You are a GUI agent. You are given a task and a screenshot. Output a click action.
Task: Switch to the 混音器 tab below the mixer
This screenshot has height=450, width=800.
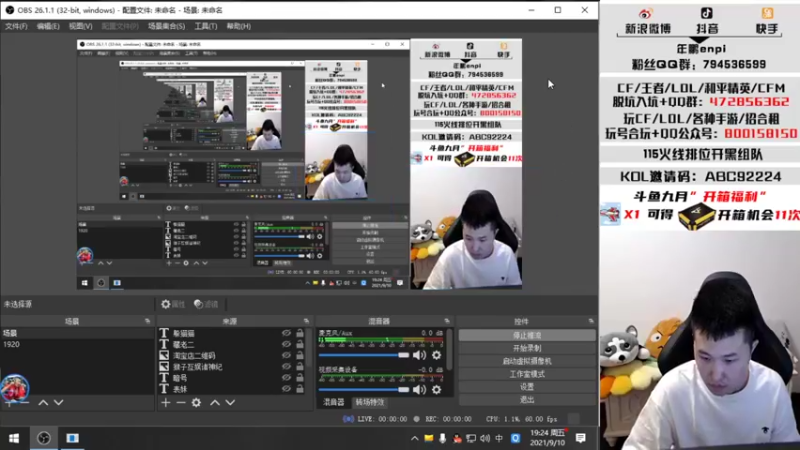pyautogui.click(x=334, y=403)
